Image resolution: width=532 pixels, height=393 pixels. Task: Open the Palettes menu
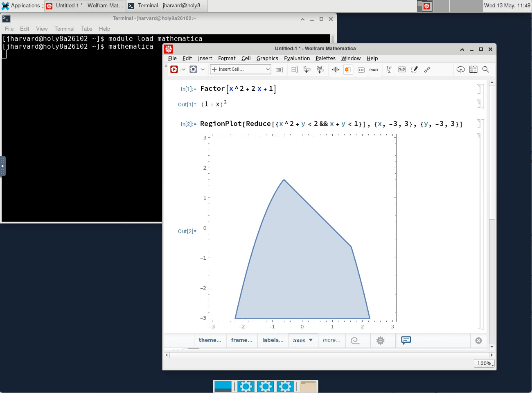326,58
